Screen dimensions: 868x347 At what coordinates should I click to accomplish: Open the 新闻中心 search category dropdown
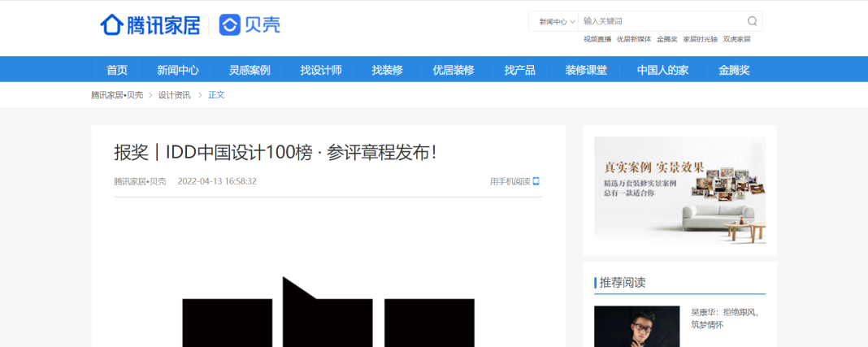click(x=557, y=22)
